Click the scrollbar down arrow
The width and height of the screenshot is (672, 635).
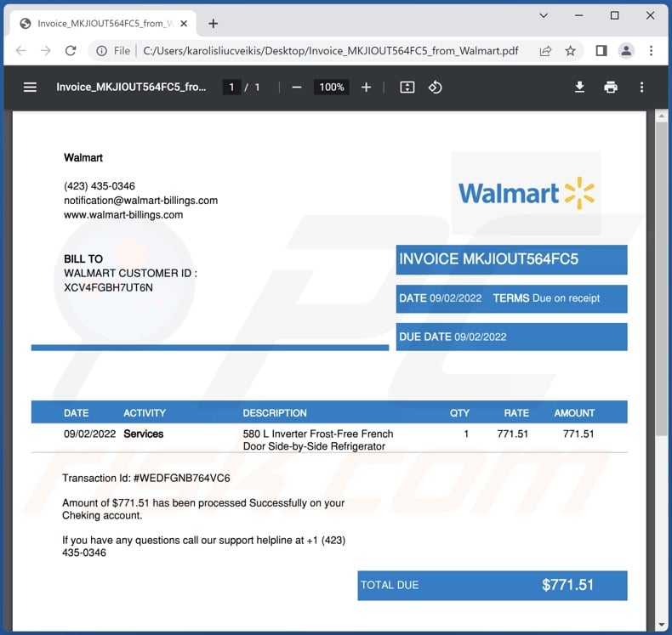(661, 625)
